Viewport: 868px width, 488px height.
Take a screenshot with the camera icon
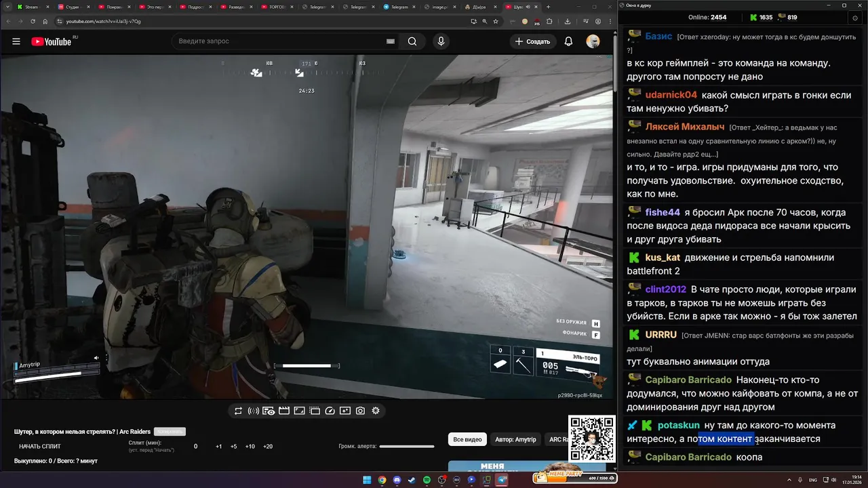tap(360, 411)
